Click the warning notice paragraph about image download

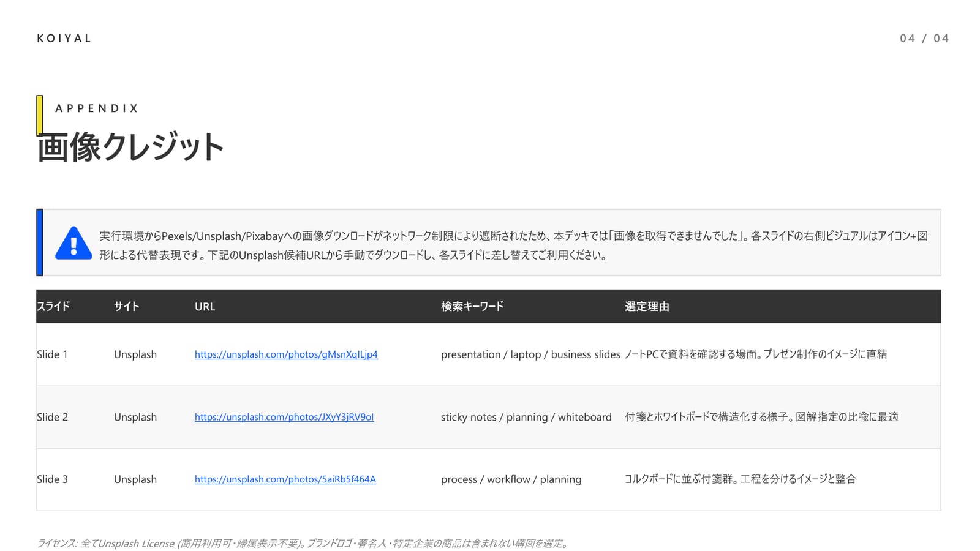513,245
